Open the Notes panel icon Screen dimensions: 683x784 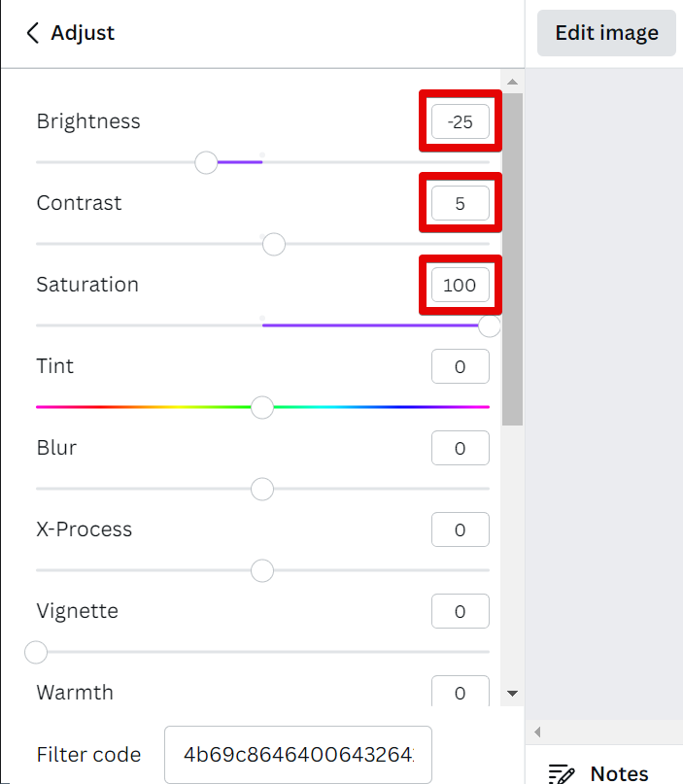tap(562, 773)
